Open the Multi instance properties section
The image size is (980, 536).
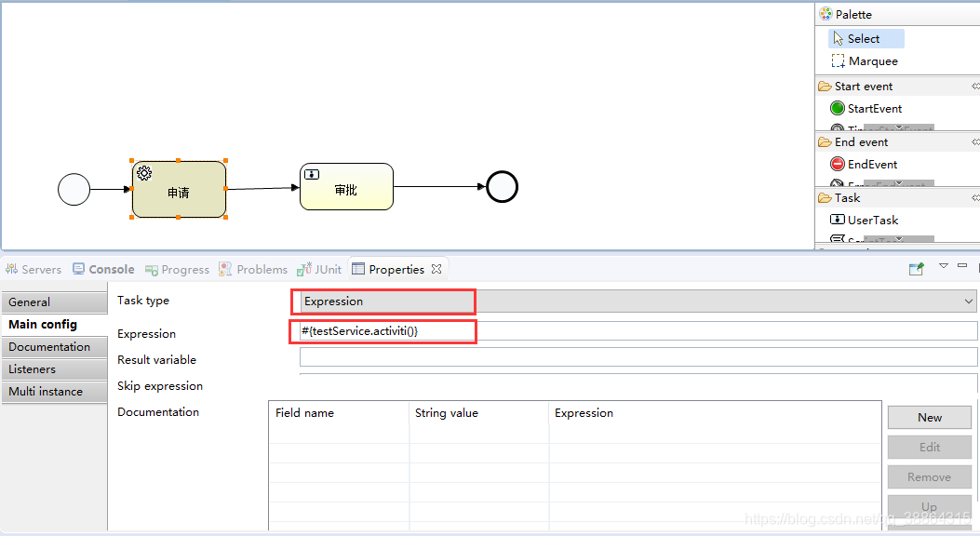coord(54,392)
